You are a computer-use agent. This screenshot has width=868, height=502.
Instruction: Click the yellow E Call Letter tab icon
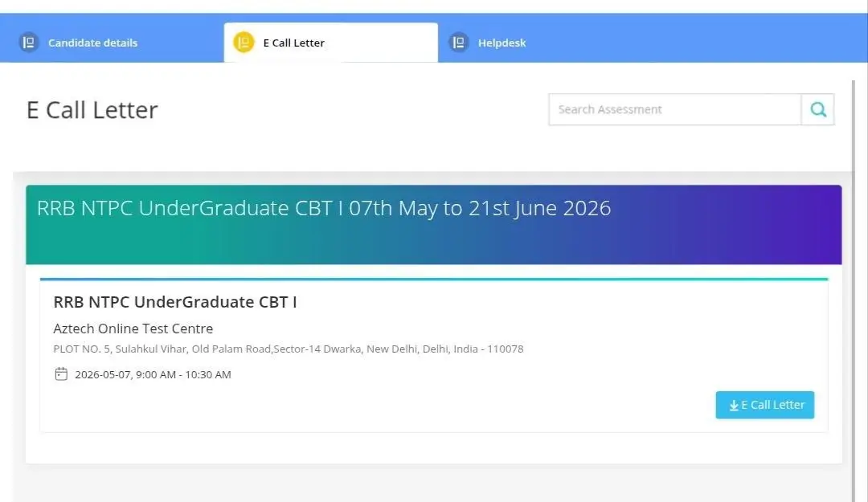[244, 42]
